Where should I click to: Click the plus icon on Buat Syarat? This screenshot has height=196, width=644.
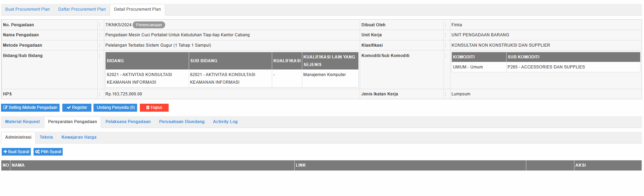tap(5, 152)
